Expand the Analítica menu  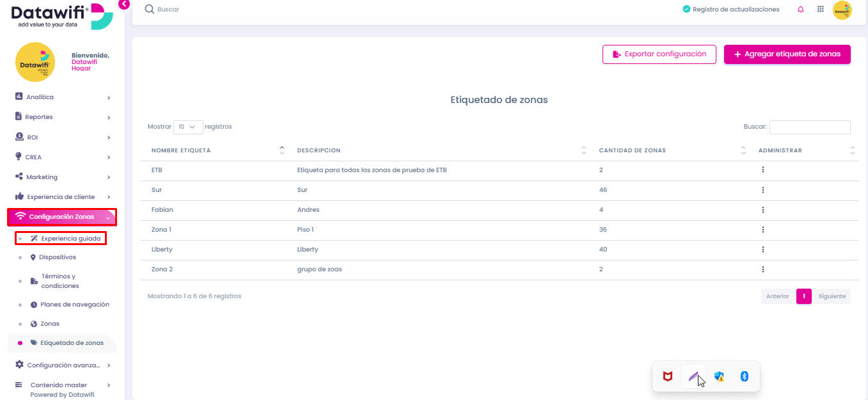coord(63,97)
